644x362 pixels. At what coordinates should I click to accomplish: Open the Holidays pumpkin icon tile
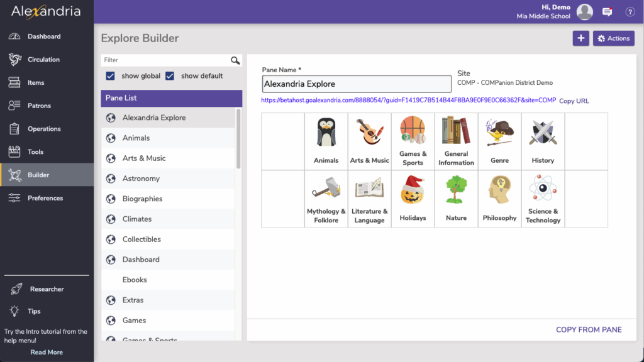click(413, 190)
